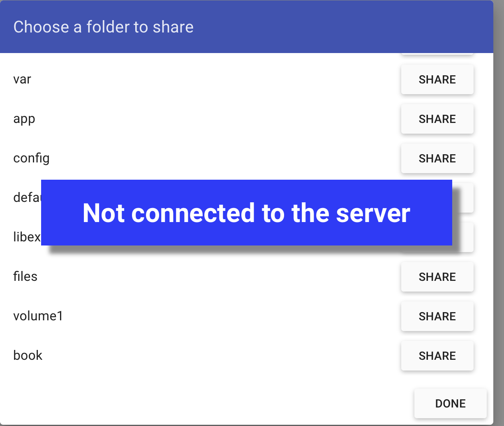This screenshot has width=504, height=426.
Task: Click the book folder label
Action: tap(28, 356)
